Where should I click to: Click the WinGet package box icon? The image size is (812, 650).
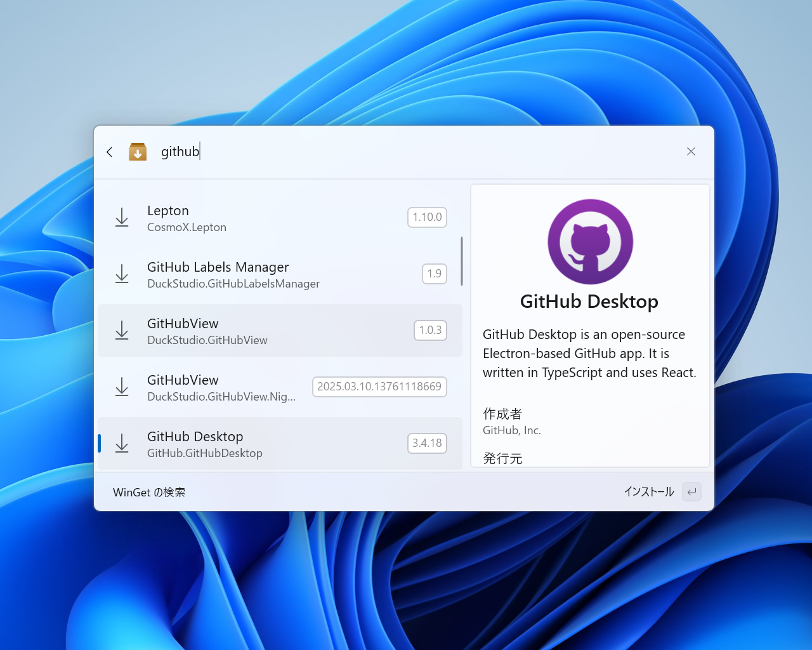[138, 152]
